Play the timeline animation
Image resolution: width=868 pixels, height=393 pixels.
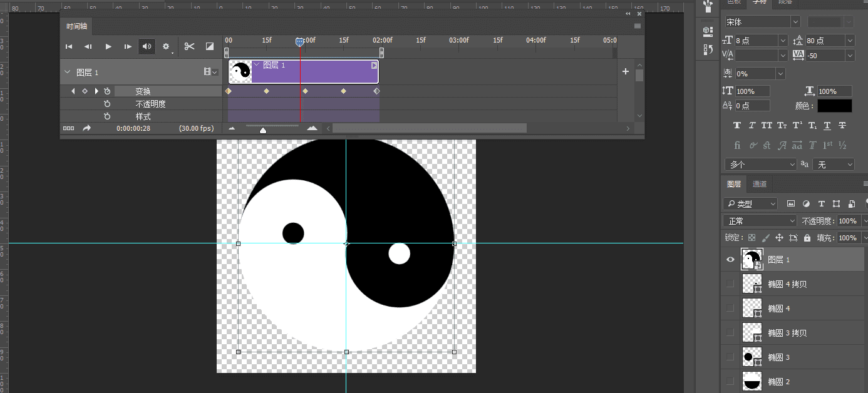[x=108, y=46]
